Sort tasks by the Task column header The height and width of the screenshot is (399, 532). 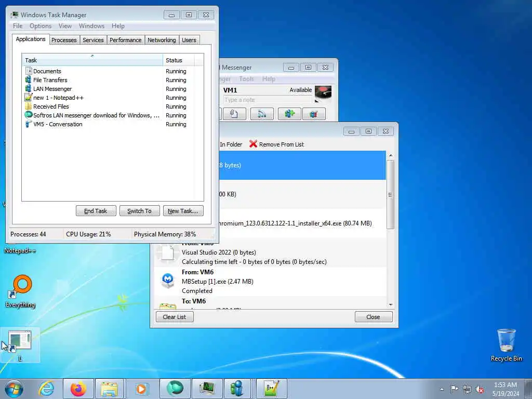tap(92, 60)
